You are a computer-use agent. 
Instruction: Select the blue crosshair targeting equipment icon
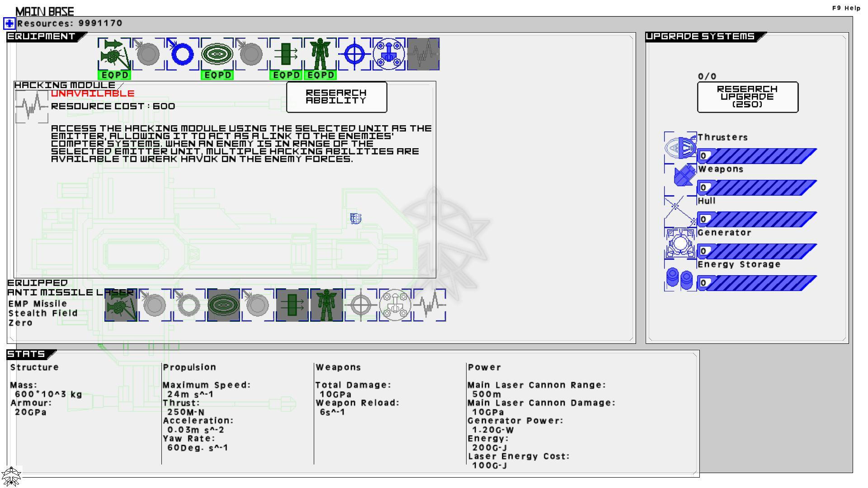coord(355,54)
